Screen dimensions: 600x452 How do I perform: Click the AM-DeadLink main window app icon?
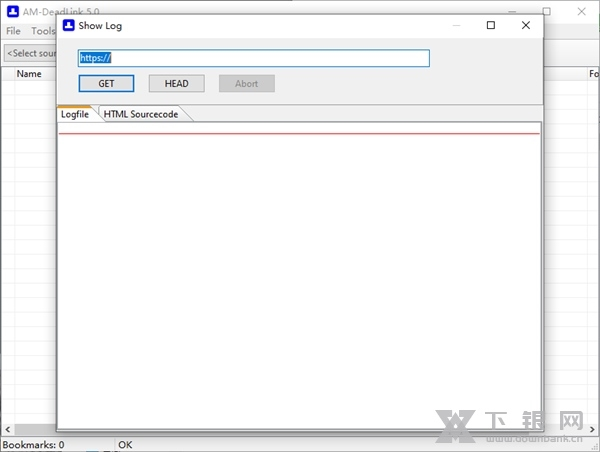pyautogui.click(x=13, y=11)
